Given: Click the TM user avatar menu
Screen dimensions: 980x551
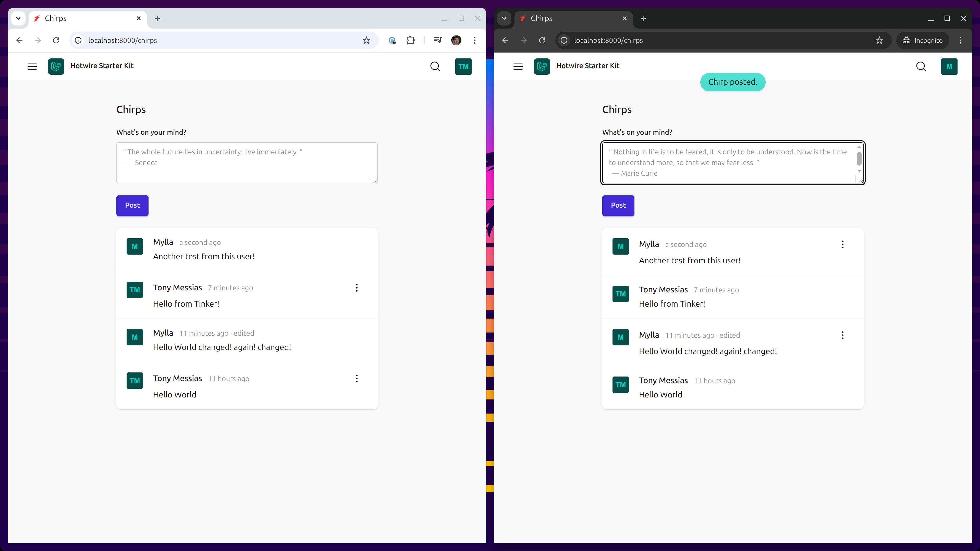Looking at the screenshot, I should tap(463, 67).
